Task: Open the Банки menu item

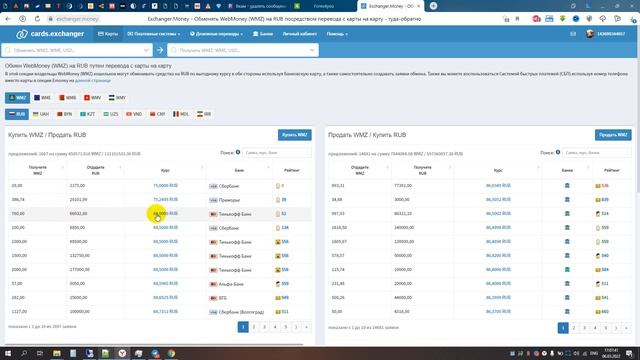Action: (262, 34)
